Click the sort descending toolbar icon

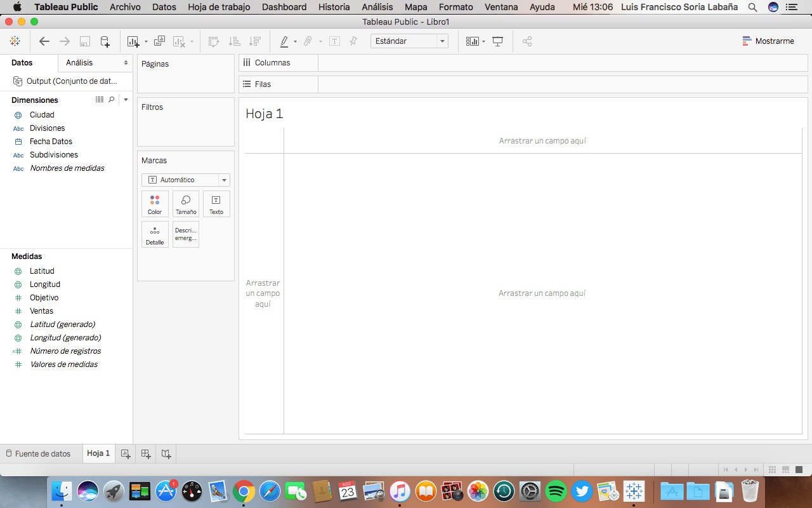click(x=254, y=41)
